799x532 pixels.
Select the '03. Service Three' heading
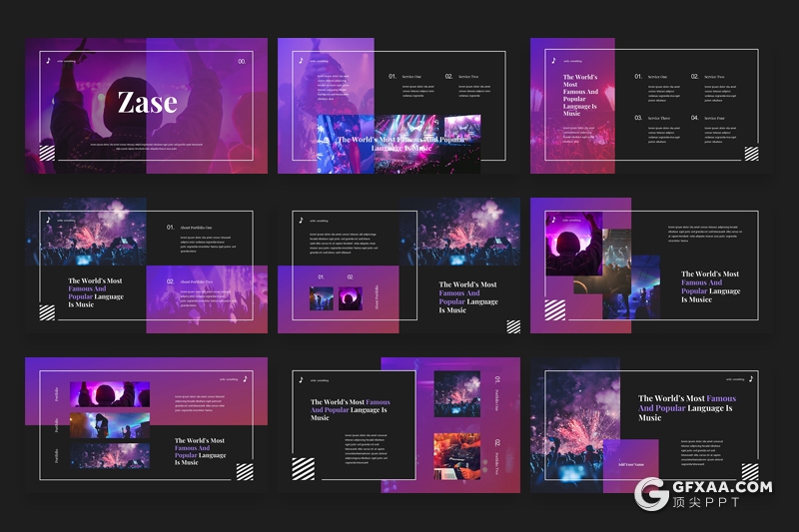653,118
